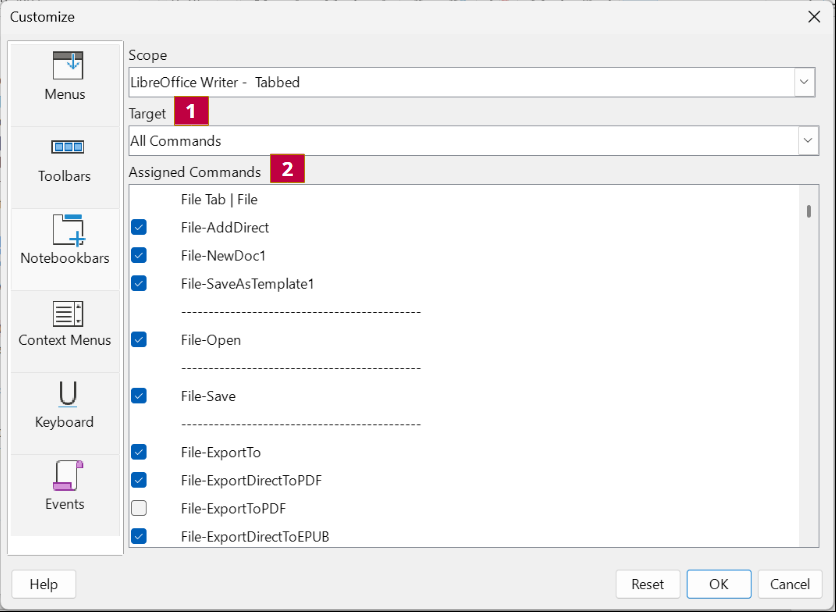Screen dimensions: 836x612
Task: Disable the File-ExportDirectToPDF checkbox
Action: point(139,480)
